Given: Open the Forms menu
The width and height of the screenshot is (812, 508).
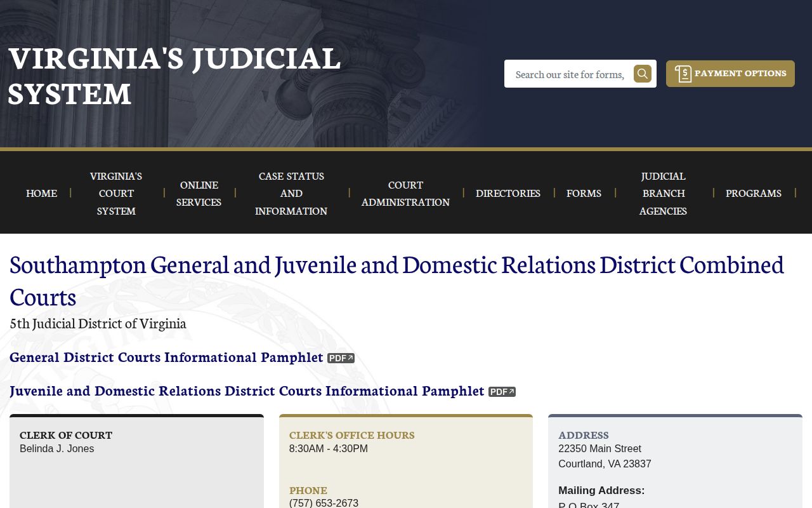Looking at the screenshot, I should pos(584,193).
